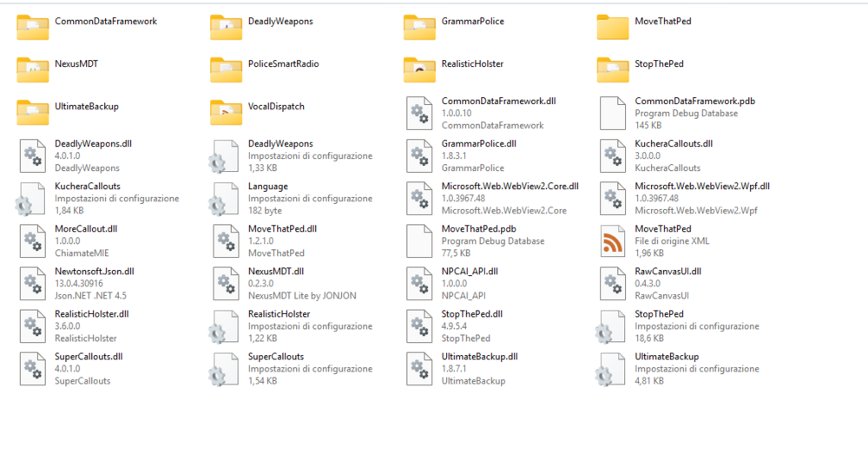Click the Microsoft.Web.WebView2.Core.dll icon
Screen dimensions: 868x473
coord(419,198)
